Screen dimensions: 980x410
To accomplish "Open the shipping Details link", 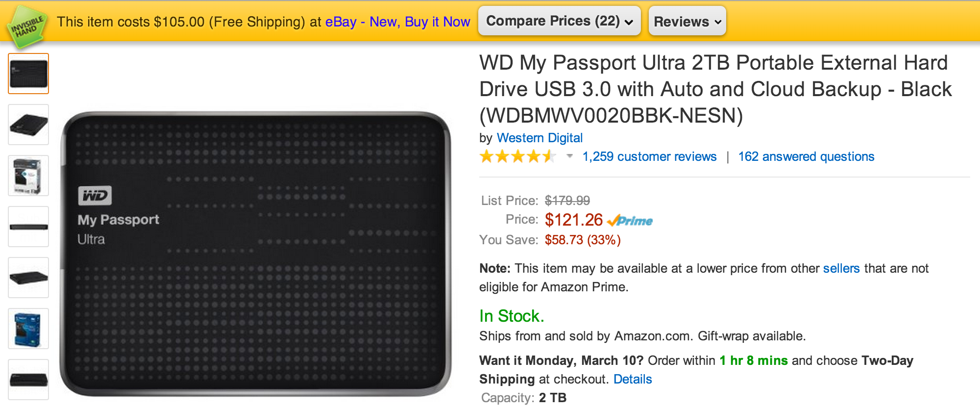I will point(633,380).
